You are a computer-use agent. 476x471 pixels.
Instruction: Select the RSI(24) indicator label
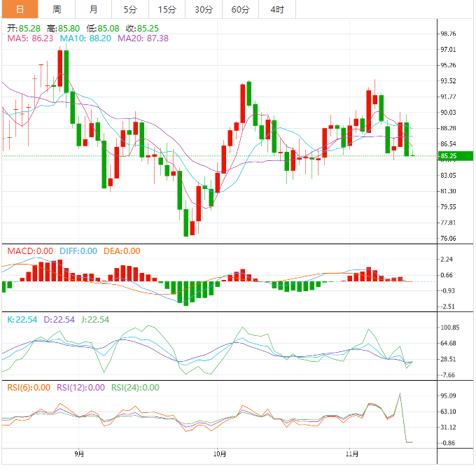click(x=135, y=387)
